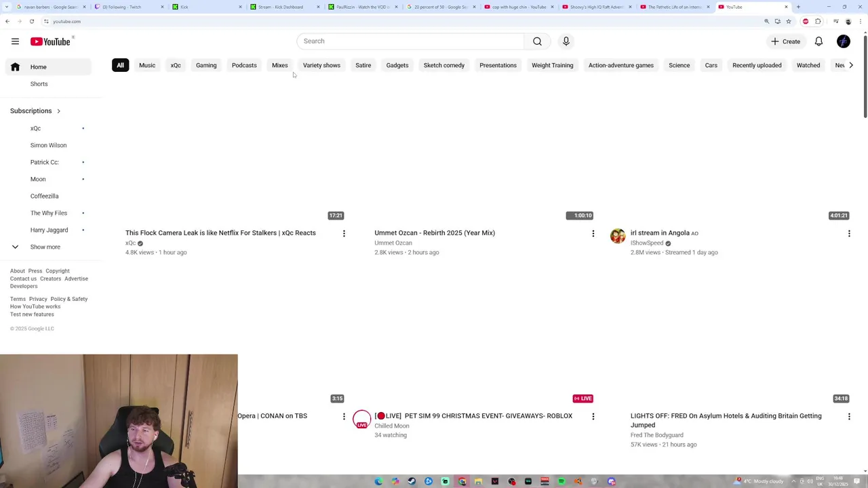Open the Harry Jaggard subscription
Viewport: 868px width, 488px height.
point(47,230)
